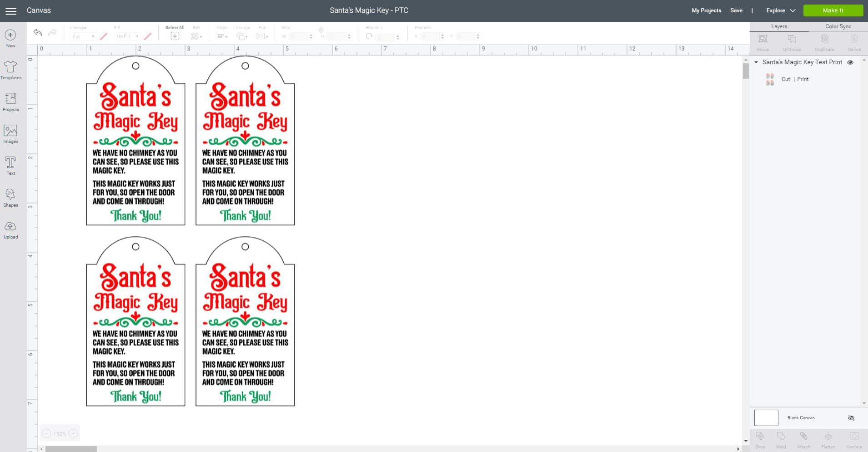Switch to the Color Sync tab
868x452 pixels.
pos(838,26)
